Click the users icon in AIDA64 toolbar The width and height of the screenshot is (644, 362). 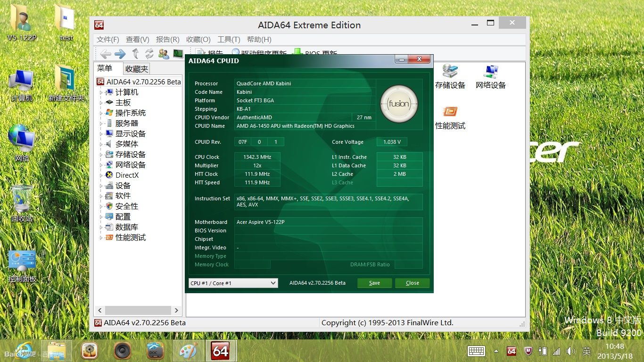point(164,54)
